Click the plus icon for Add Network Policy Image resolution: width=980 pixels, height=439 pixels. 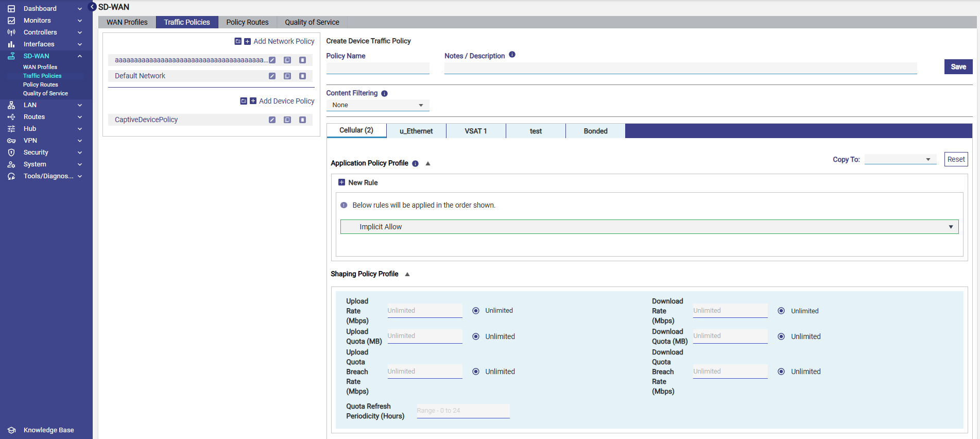tap(248, 42)
